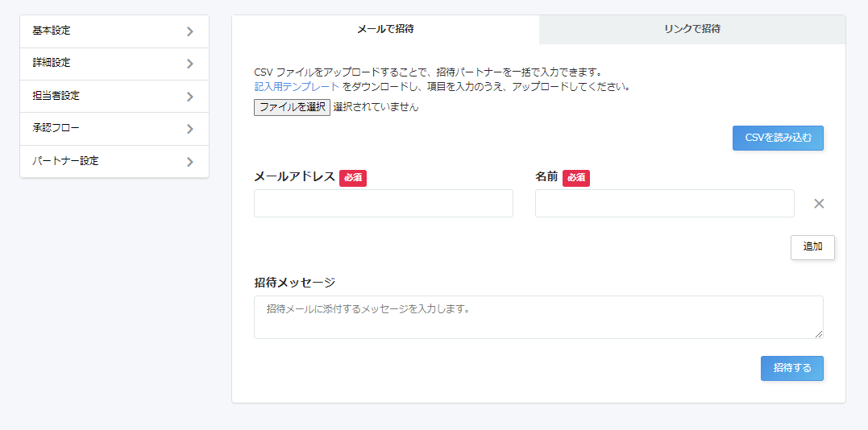Open 詳細設定 in the sidebar

click(x=114, y=64)
